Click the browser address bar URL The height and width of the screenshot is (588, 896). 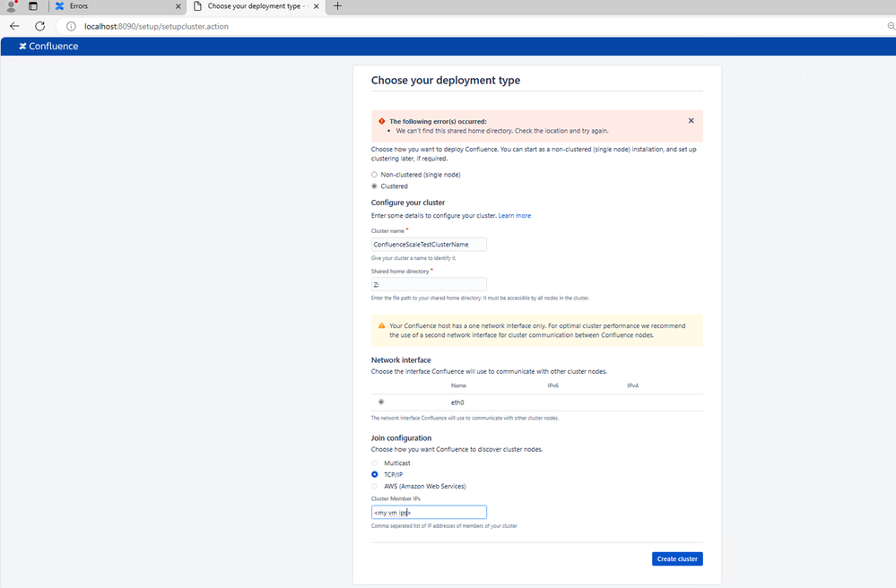point(156,26)
